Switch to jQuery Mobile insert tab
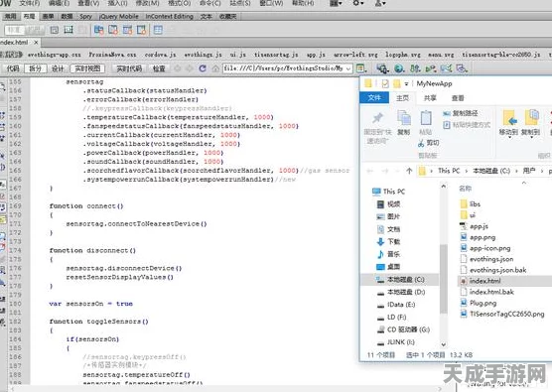The image size is (552, 392). (118, 16)
